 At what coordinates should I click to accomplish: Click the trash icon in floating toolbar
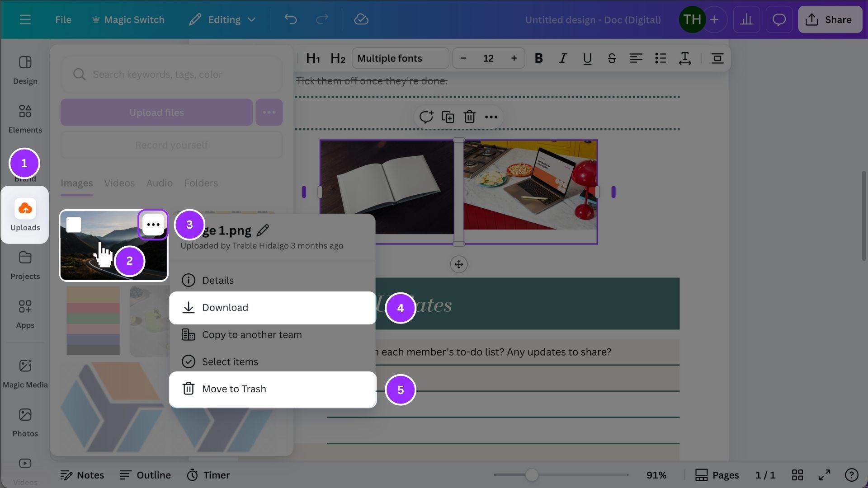tap(469, 117)
